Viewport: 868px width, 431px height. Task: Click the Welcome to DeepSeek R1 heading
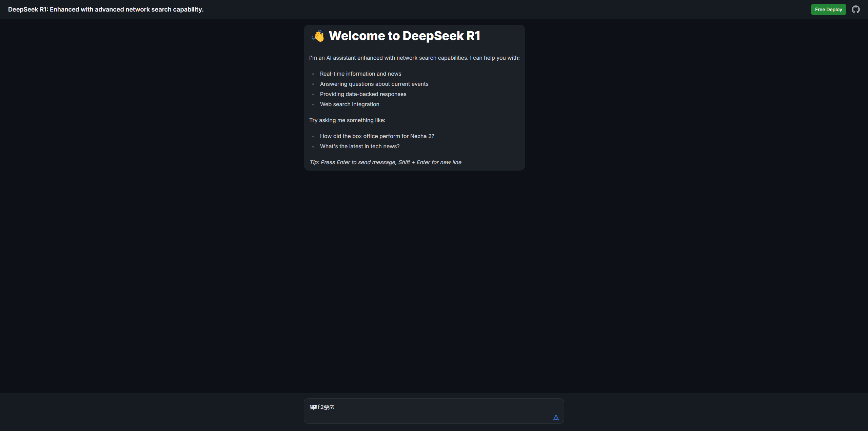click(404, 36)
